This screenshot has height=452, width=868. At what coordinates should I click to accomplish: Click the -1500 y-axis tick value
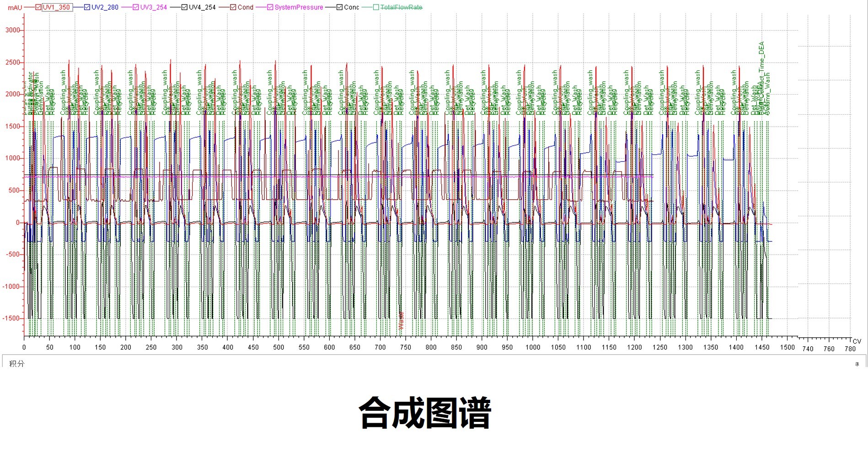(x=12, y=318)
